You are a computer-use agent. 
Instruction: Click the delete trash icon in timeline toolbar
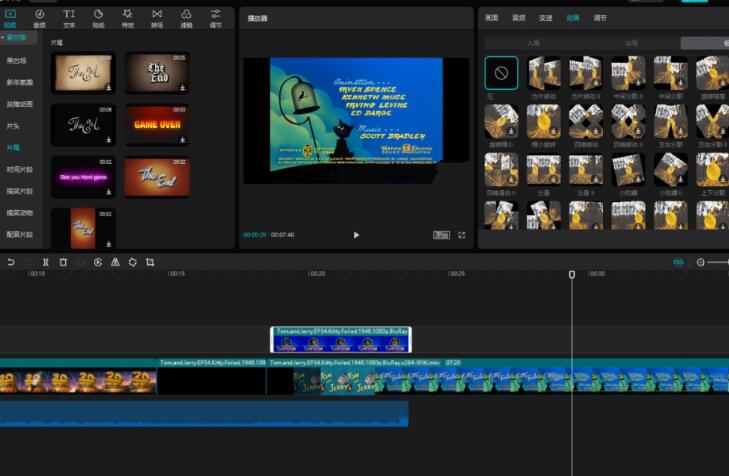[63, 262]
